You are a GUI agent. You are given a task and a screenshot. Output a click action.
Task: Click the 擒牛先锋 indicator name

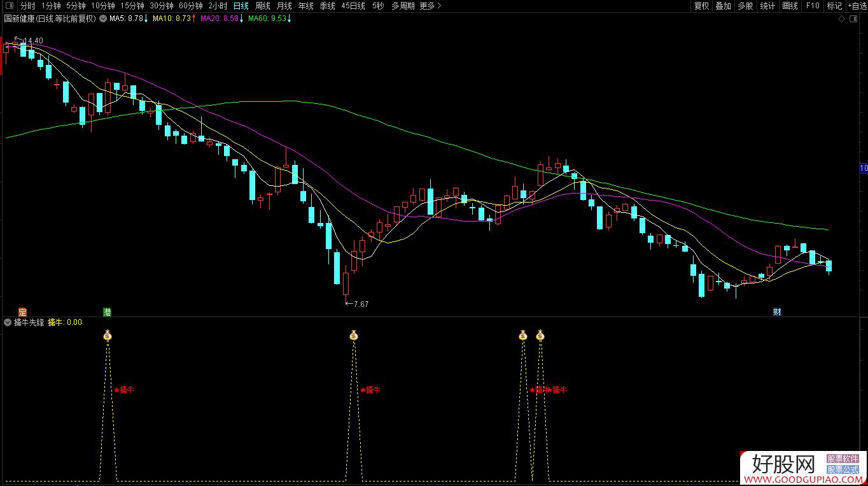point(29,322)
